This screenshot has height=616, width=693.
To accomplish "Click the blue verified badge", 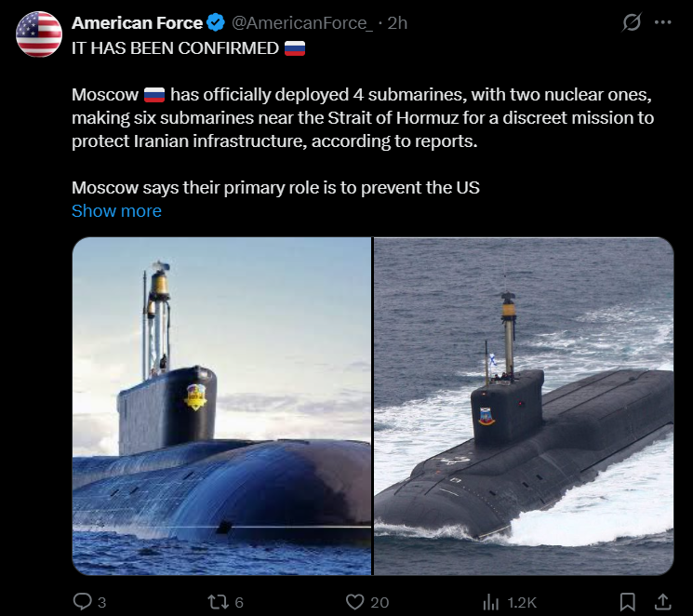I will pyautogui.click(x=217, y=23).
